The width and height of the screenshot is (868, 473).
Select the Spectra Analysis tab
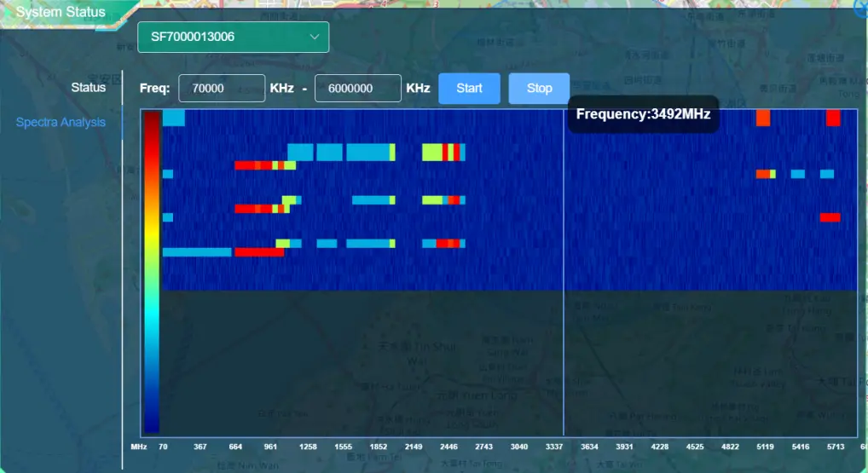coord(61,122)
